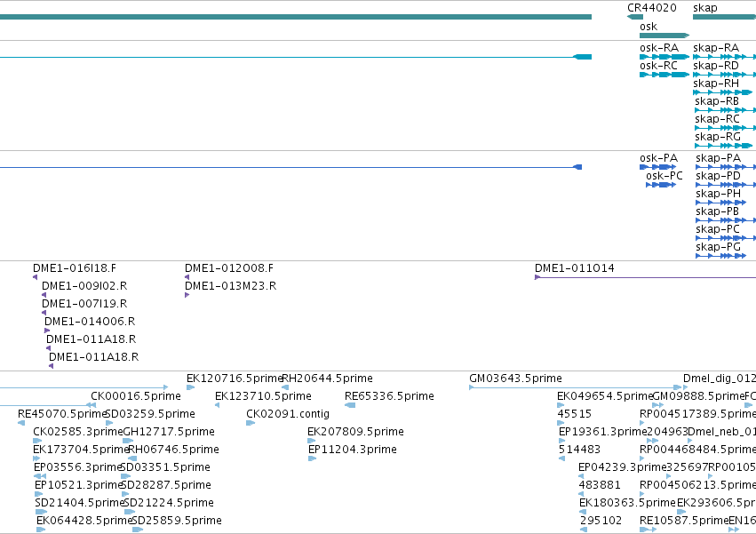This screenshot has width=756, height=534.
Task: Select the skap-PC protein feature
Action: (x=726, y=238)
